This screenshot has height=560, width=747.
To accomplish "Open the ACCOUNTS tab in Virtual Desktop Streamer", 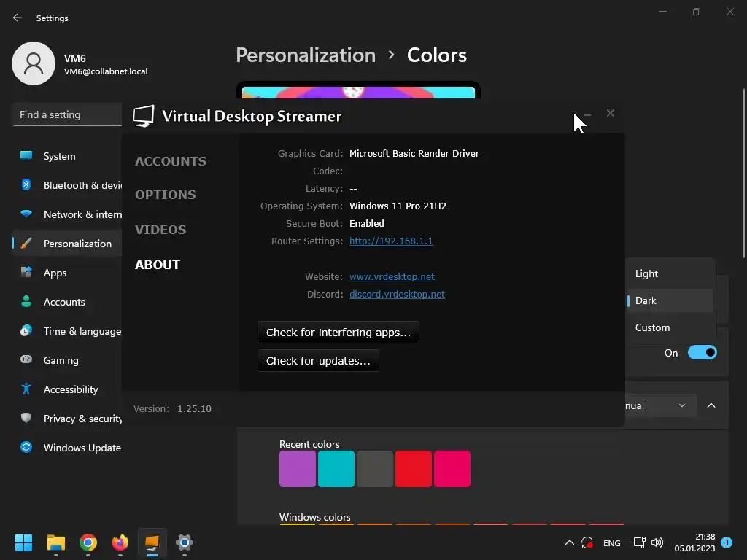I will tap(171, 161).
